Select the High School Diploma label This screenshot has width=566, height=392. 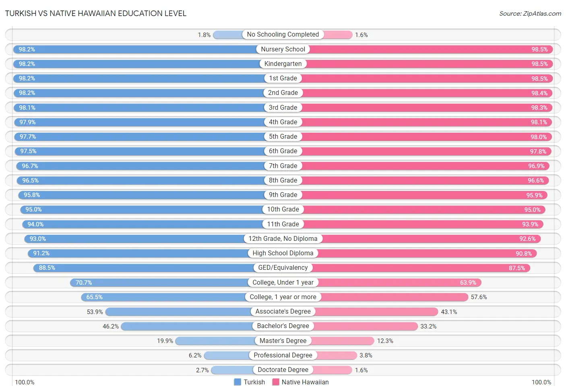click(283, 253)
